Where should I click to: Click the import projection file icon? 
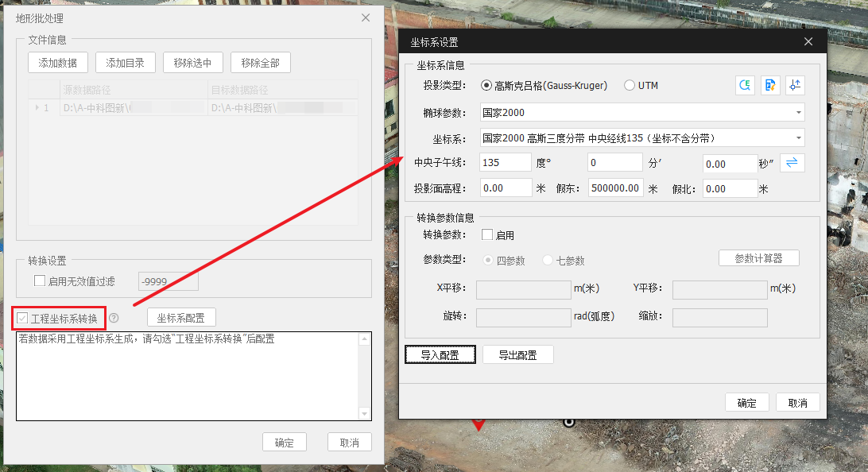coord(770,86)
